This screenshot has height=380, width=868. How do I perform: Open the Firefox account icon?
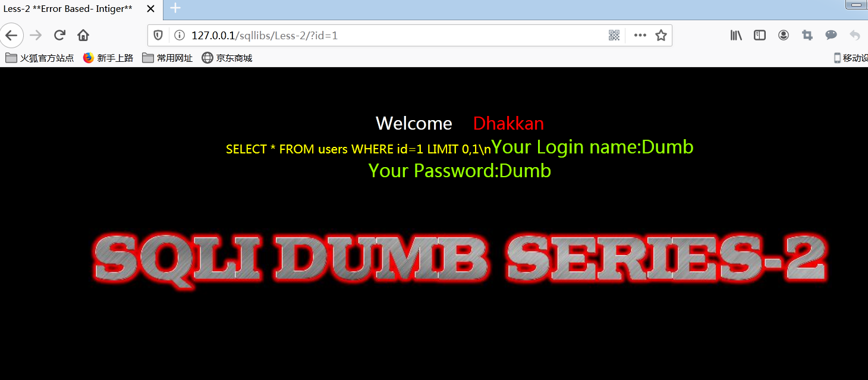(784, 36)
